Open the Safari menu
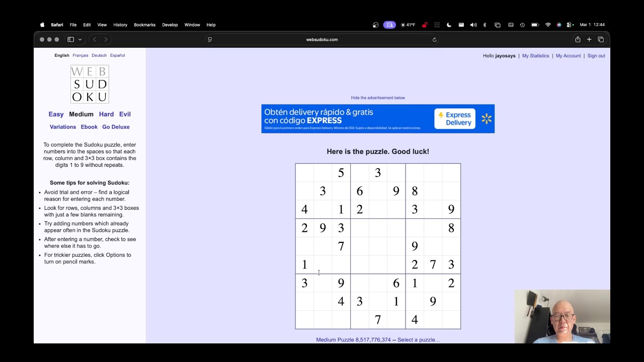Image resolution: width=644 pixels, height=362 pixels. pos(57,25)
